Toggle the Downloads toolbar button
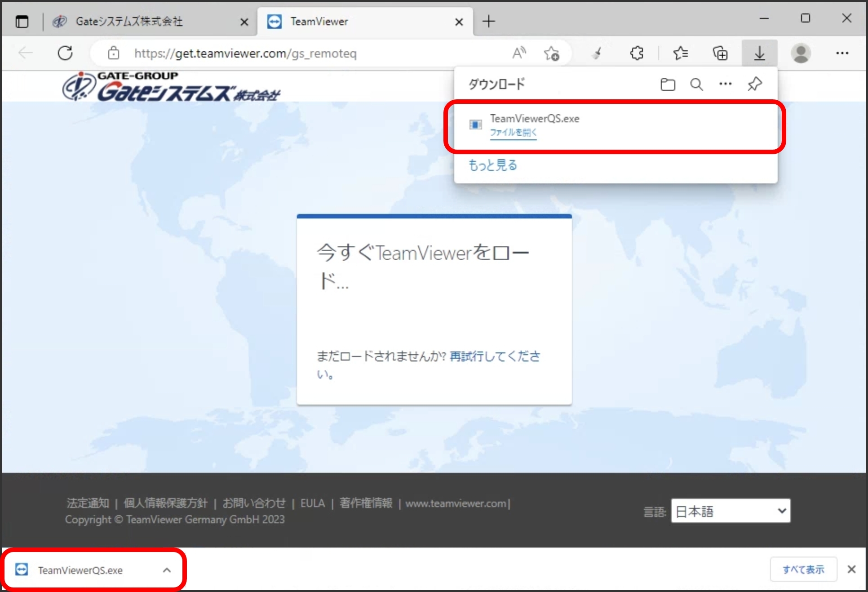Screen dimensions: 868x592 759,53
